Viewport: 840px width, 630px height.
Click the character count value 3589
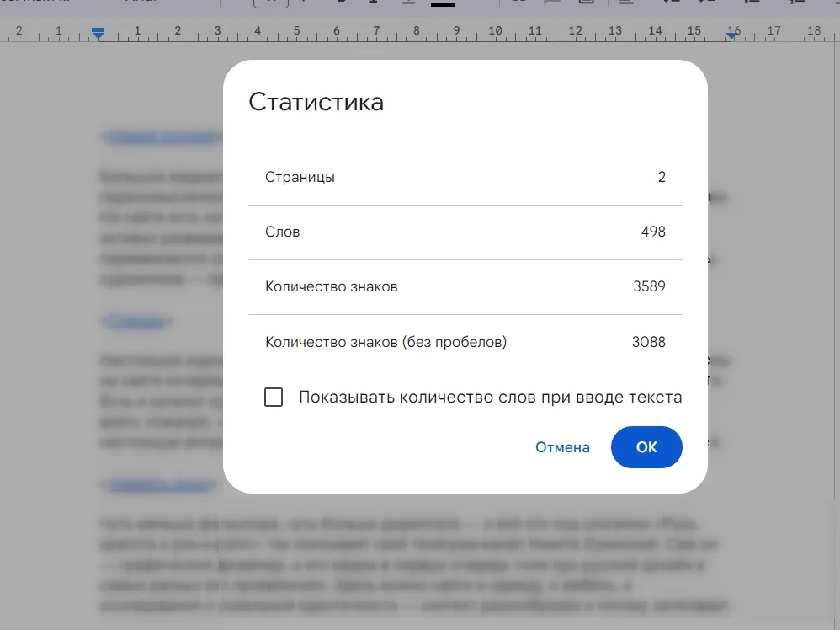(649, 286)
